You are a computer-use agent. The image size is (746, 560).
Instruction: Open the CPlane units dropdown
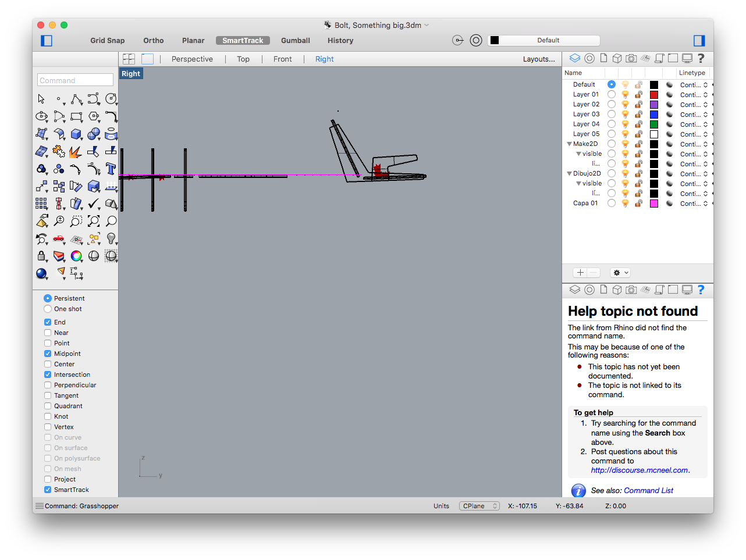click(479, 506)
